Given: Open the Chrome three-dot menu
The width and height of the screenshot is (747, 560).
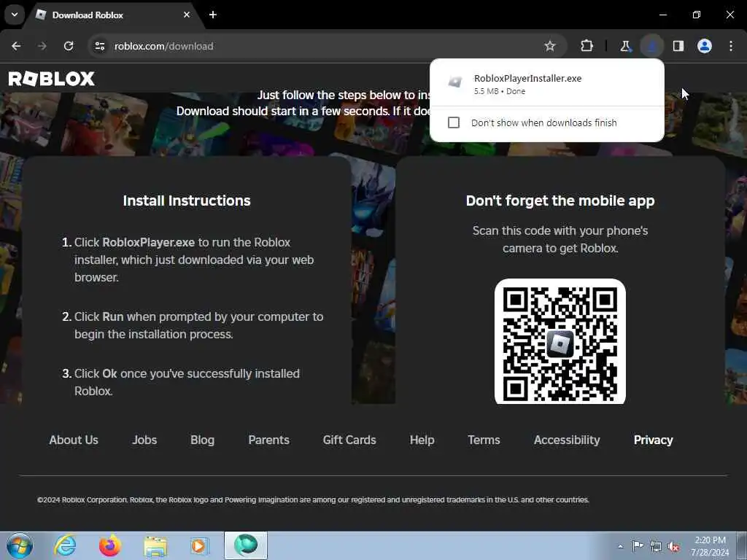Looking at the screenshot, I should (x=731, y=46).
